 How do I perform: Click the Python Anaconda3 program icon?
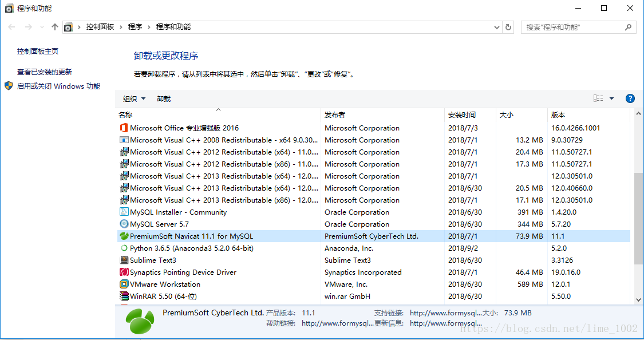[124, 248]
